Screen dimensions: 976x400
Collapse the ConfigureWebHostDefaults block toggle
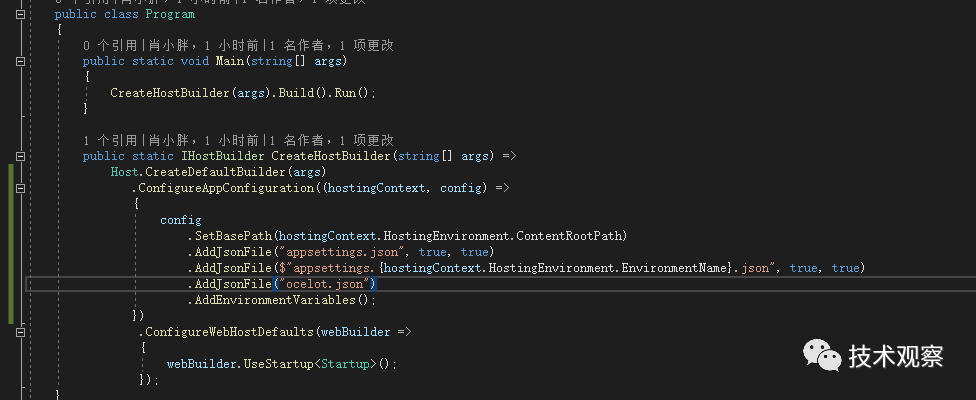tap(19, 332)
